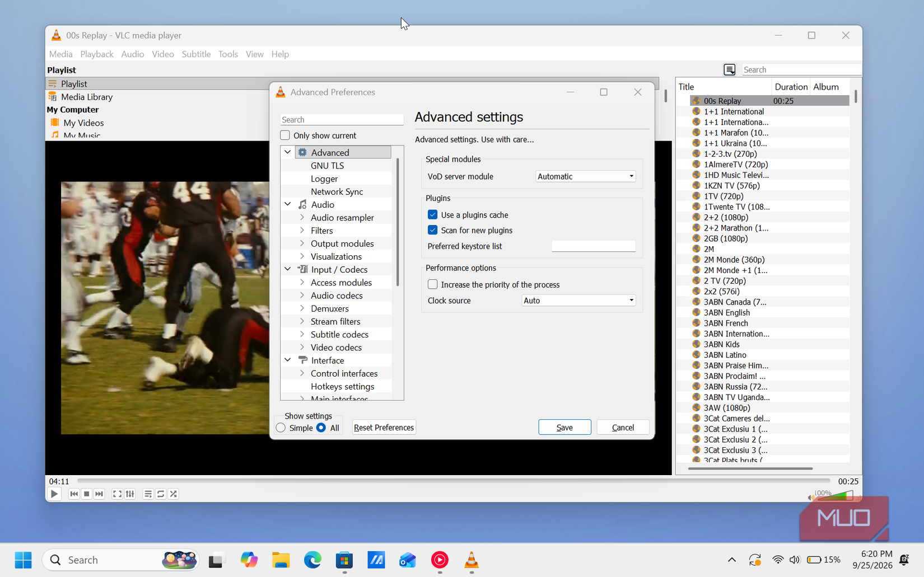Screen dimensions: 924x577
Task: Uncheck Use a plugins cache
Action: [432, 215]
